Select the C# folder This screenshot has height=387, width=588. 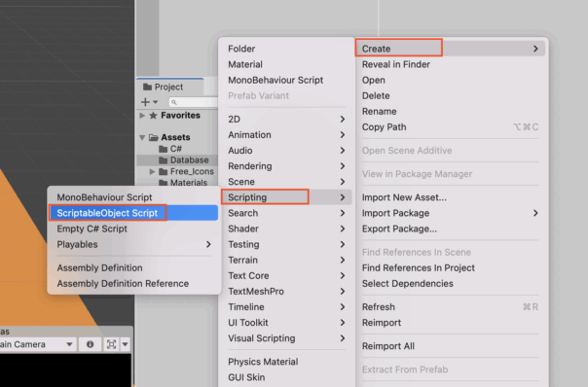coord(170,149)
